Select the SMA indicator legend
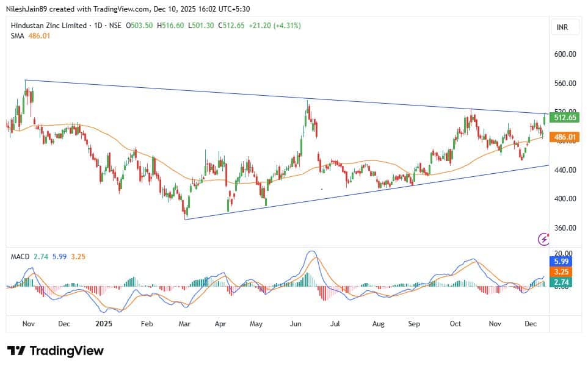Image resolution: width=588 pixels, height=369 pixels. 16,37
